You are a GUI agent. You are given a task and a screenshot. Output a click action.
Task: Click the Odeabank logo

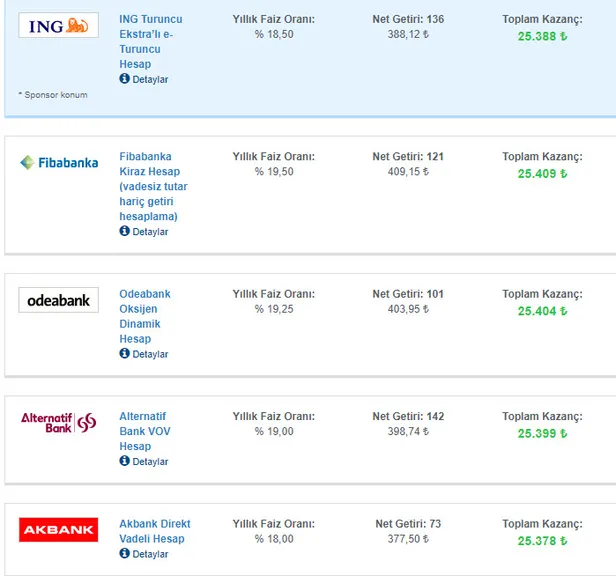pyautogui.click(x=58, y=300)
